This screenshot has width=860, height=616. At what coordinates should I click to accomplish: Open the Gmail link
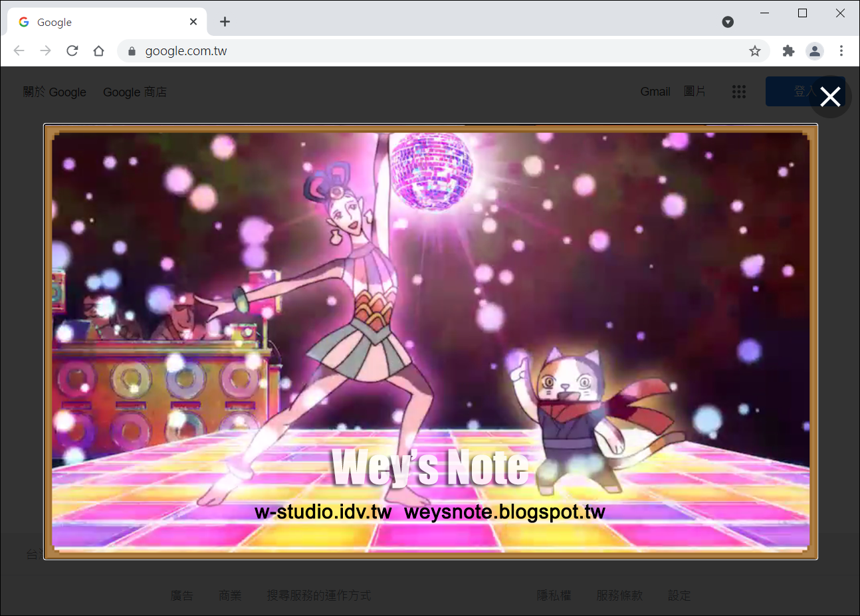point(655,92)
